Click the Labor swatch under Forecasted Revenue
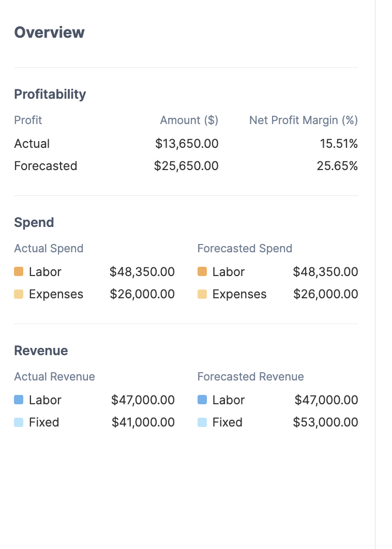The width and height of the screenshot is (392, 549). click(x=202, y=400)
